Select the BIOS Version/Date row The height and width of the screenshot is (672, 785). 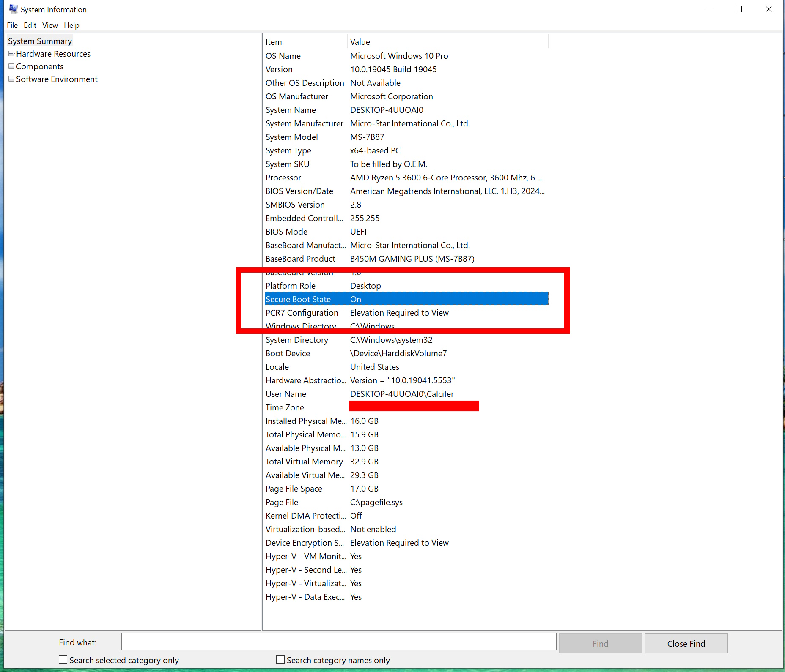(406, 191)
